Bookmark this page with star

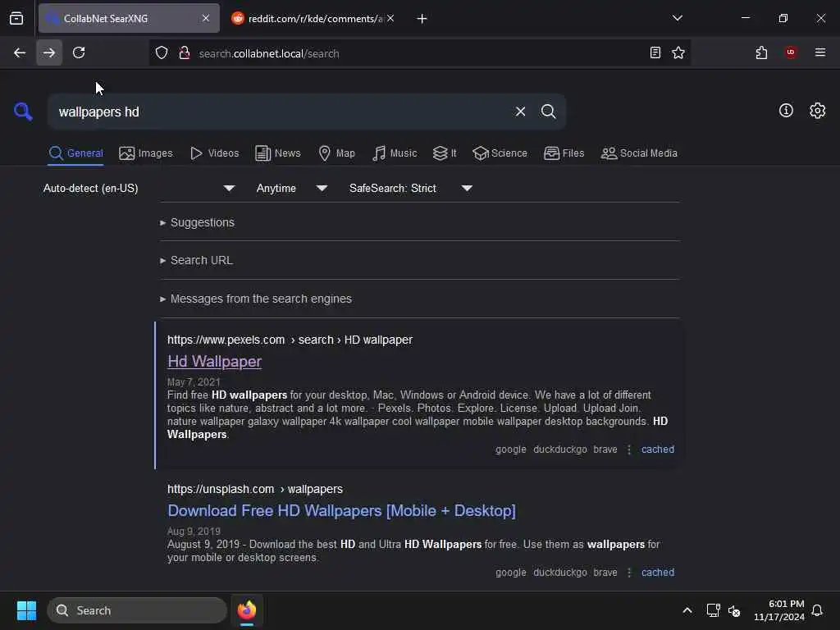tap(678, 52)
